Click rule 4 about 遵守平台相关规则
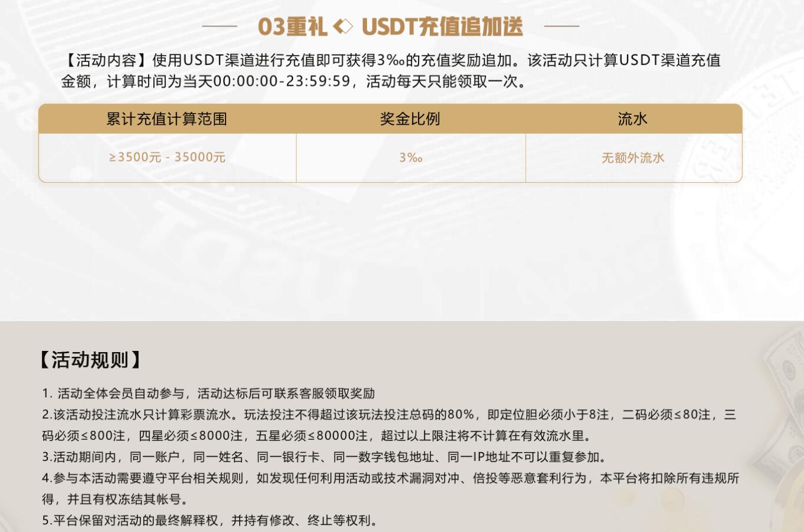 (391, 489)
